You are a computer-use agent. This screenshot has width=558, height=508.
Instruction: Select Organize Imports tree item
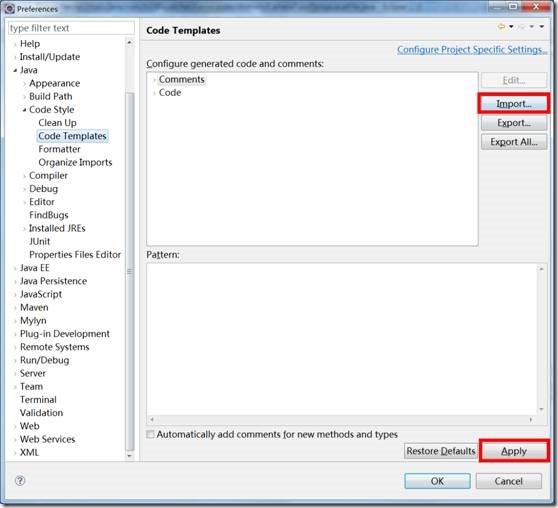[75, 162]
